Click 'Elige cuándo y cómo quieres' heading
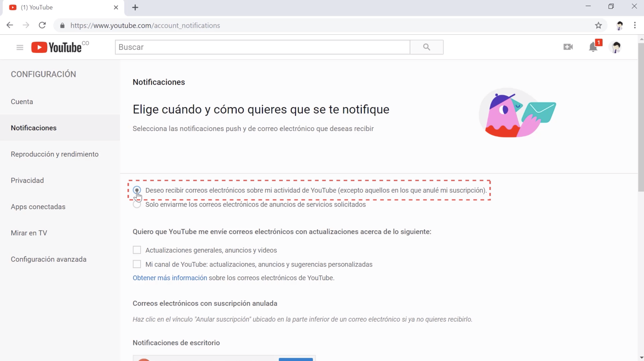The width and height of the screenshot is (644, 361). pos(261,109)
